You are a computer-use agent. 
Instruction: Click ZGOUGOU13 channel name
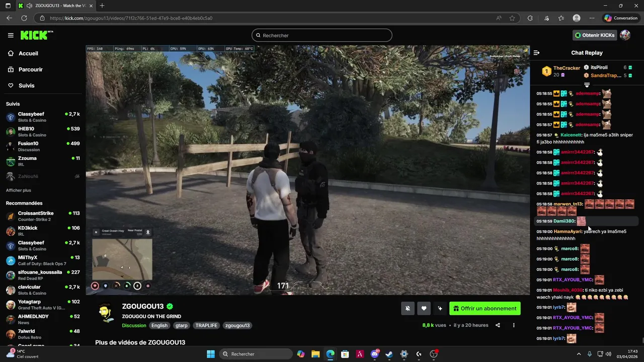[143, 306]
